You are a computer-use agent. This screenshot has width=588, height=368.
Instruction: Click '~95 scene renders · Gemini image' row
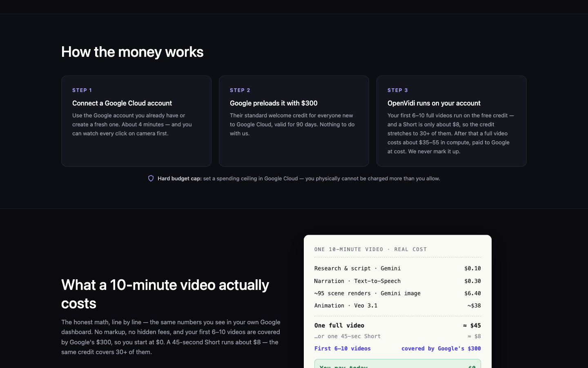pyautogui.click(x=398, y=293)
